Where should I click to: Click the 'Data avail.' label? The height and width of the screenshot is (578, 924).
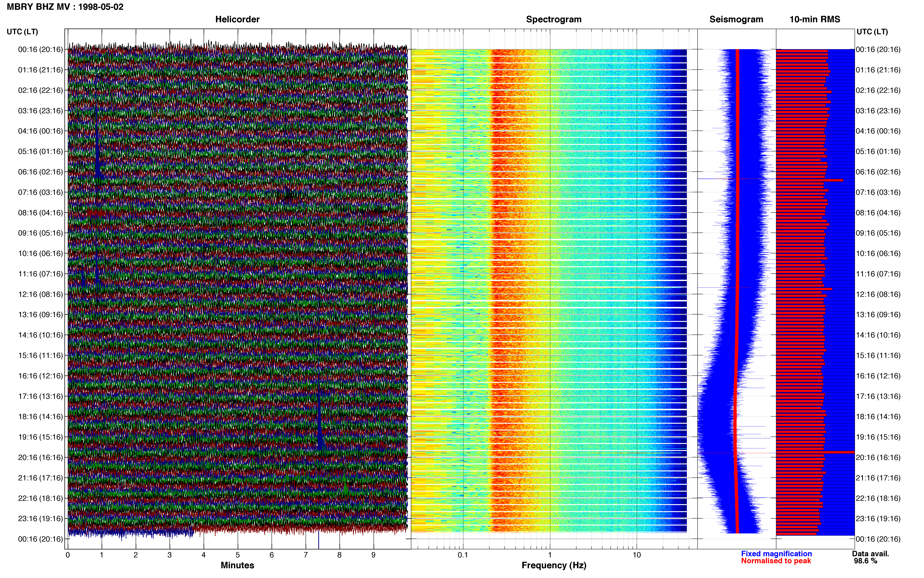(x=870, y=554)
